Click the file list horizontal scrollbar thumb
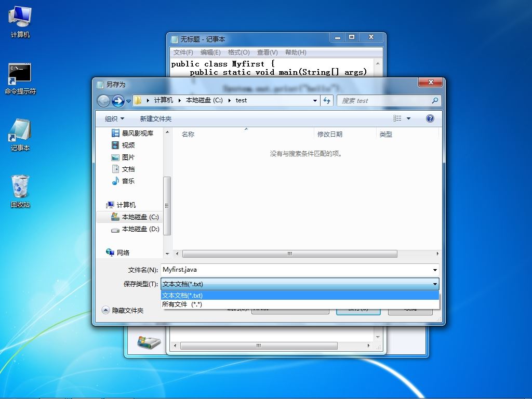Viewport: 532px width, 399px height. coord(290,254)
